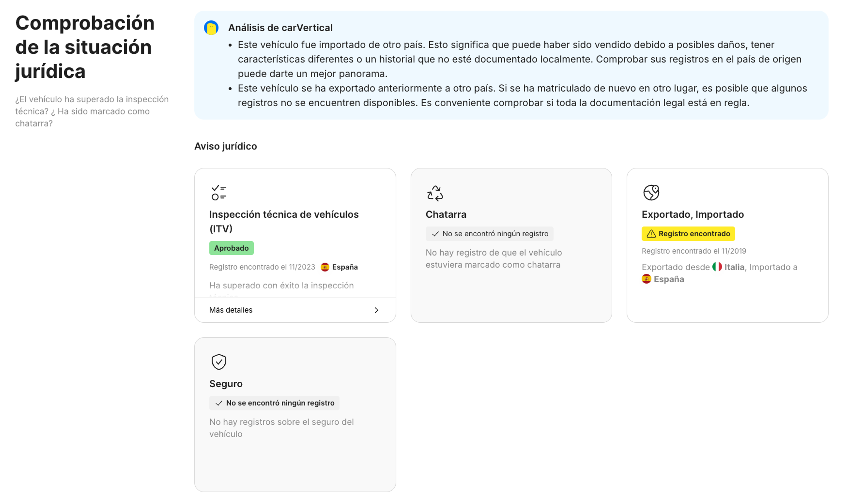Select the Análisis de carVertical header
843x504 pixels.
pyautogui.click(x=280, y=27)
